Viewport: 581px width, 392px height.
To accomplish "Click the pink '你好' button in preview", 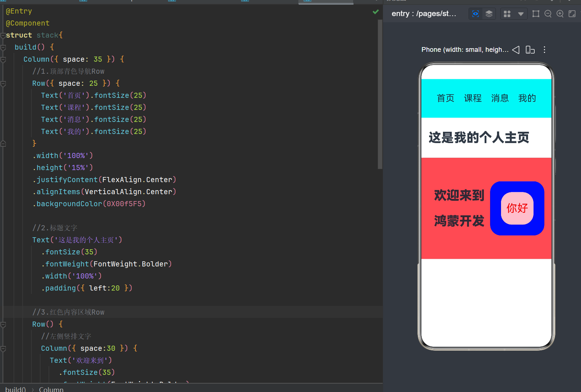I will tap(517, 208).
